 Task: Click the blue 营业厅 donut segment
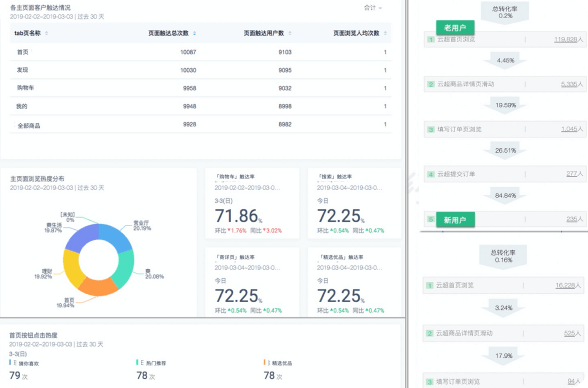(115, 236)
